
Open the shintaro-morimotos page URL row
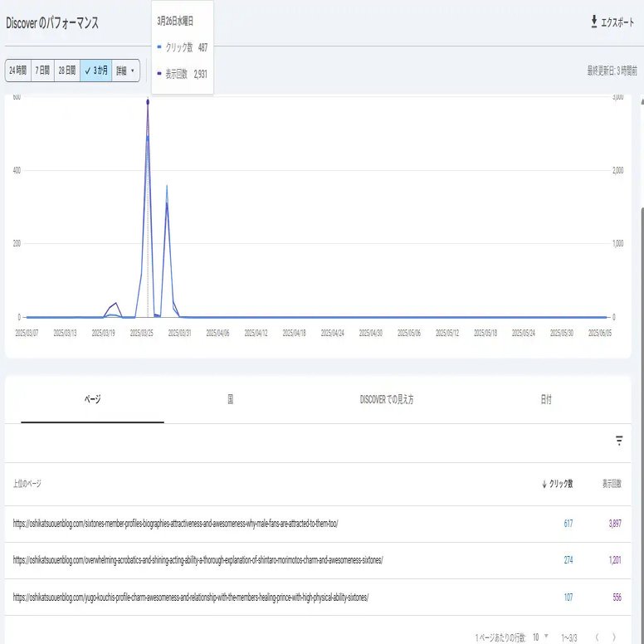click(x=198, y=560)
